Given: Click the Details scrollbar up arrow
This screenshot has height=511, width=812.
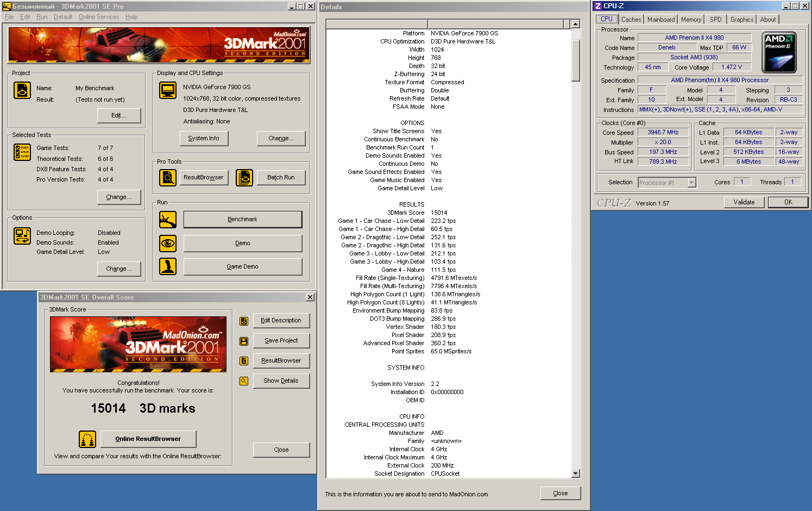Looking at the screenshot, I should coord(576,24).
